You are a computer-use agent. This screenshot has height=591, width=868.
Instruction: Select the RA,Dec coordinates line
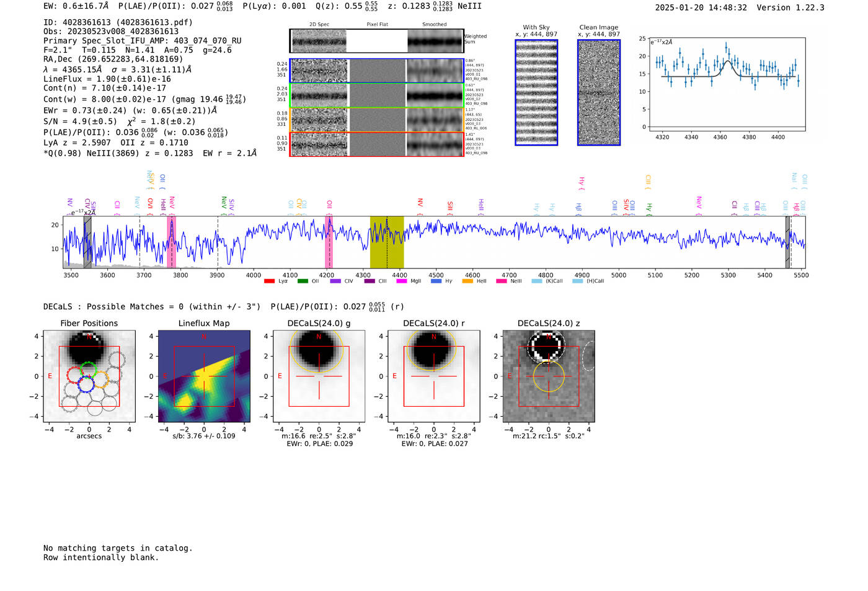pos(113,60)
